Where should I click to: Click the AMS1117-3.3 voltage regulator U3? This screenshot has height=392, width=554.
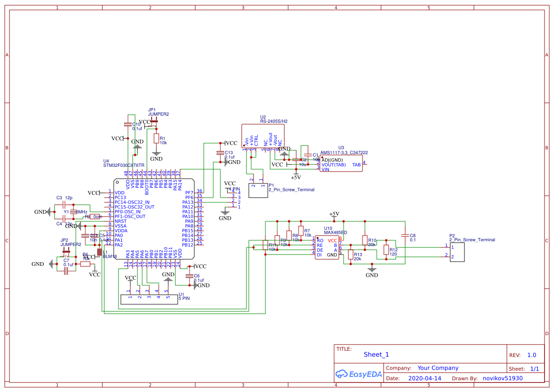(x=340, y=164)
